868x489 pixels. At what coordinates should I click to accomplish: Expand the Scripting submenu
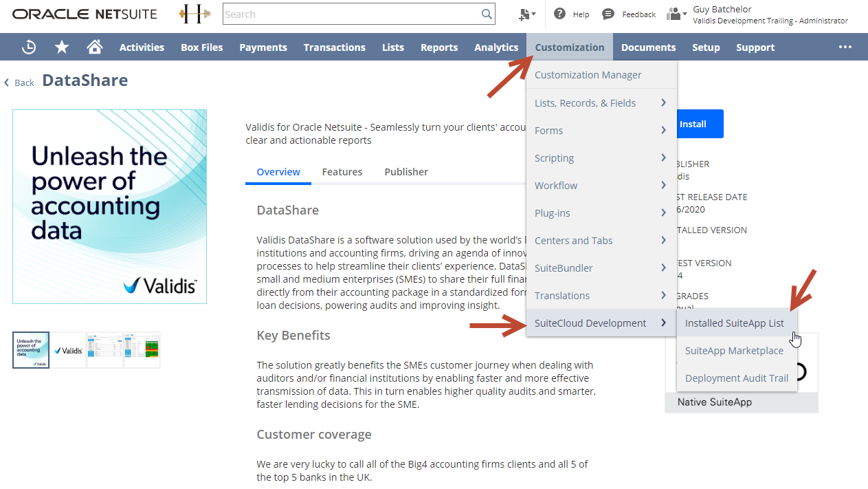click(602, 158)
